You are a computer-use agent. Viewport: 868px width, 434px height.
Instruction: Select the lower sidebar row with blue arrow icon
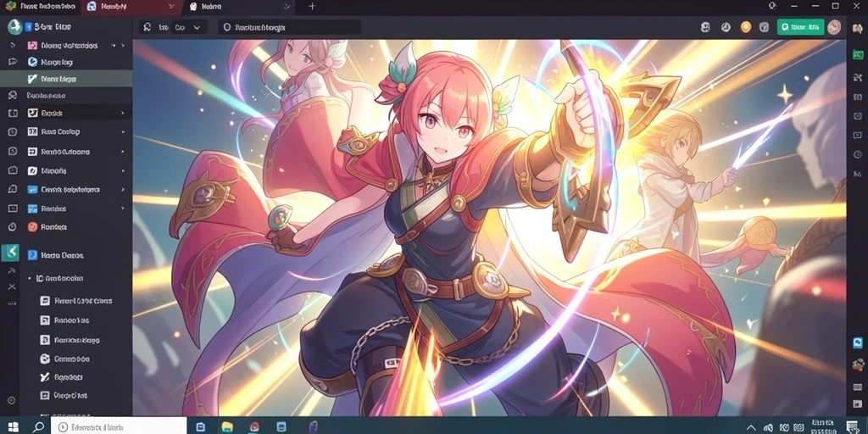(x=76, y=255)
